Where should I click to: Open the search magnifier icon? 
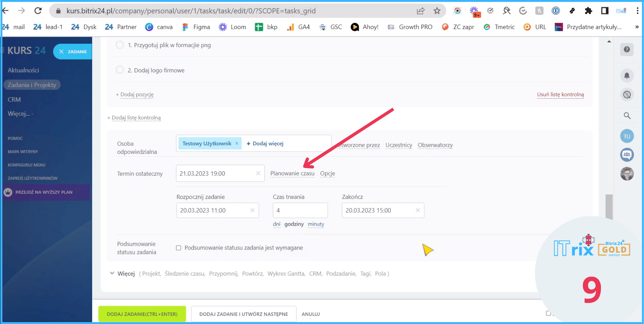627,116
